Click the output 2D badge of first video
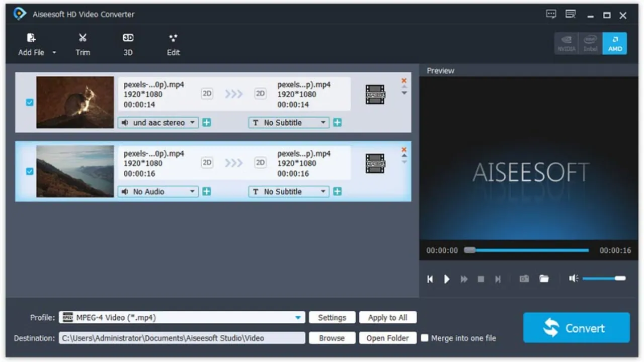 tap(260, 94)
